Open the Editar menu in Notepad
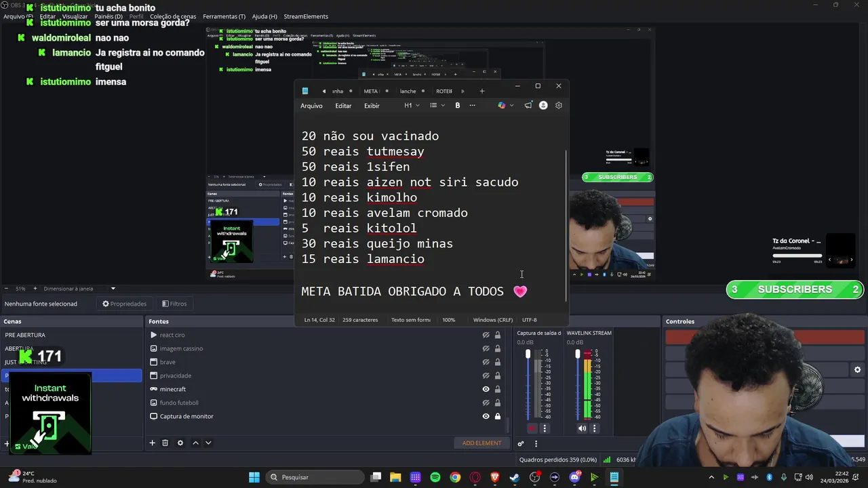868x488 pixels. [343, 106]
